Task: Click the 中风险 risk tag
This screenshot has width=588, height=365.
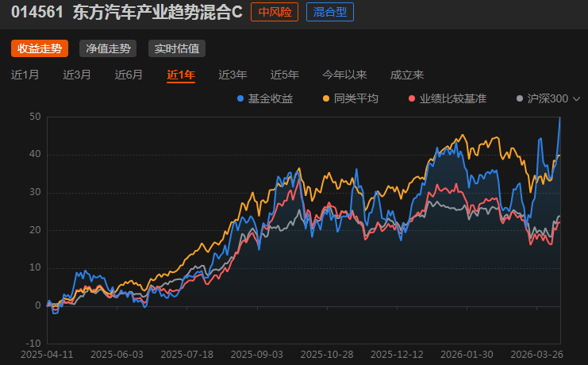Action: coord(275,12)
